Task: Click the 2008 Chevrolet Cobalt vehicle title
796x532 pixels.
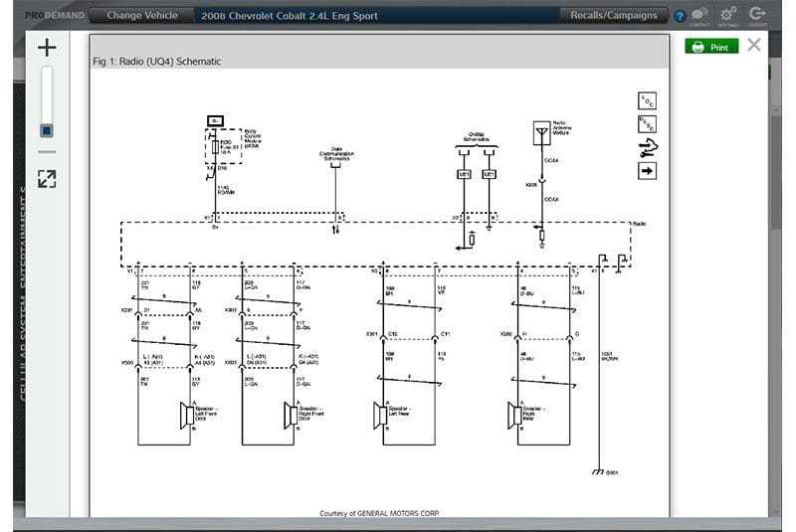Action: pos(290,16)
